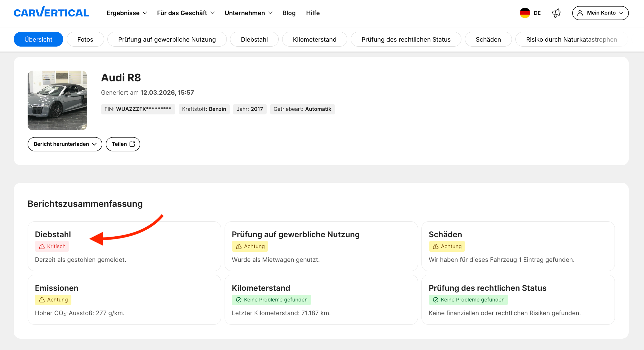The width and height of the screenshot is (644, 350).
Task: Click the FIN: WUAZZZFX chip
Action: point(138,109)
